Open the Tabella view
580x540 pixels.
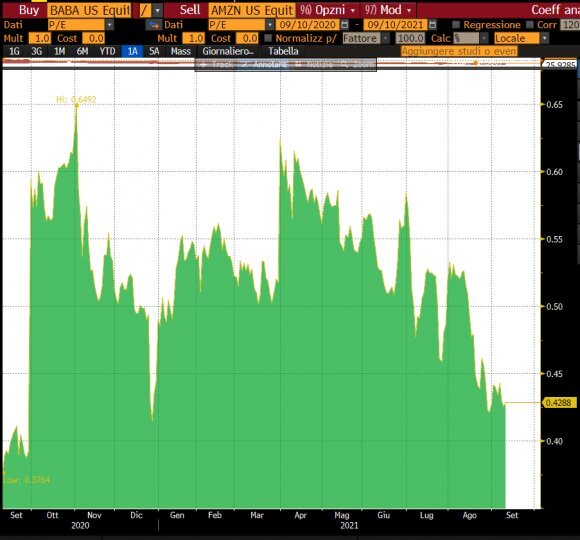click(x=283, y=51)
